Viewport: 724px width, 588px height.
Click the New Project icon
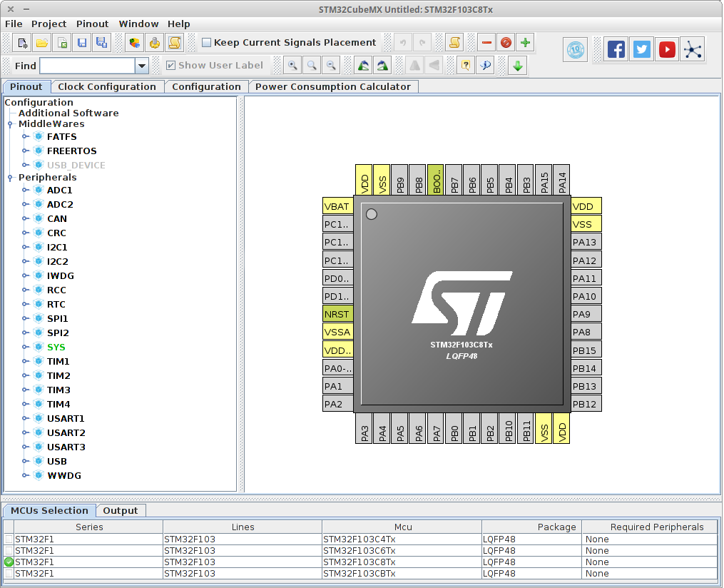click(21, 43)
